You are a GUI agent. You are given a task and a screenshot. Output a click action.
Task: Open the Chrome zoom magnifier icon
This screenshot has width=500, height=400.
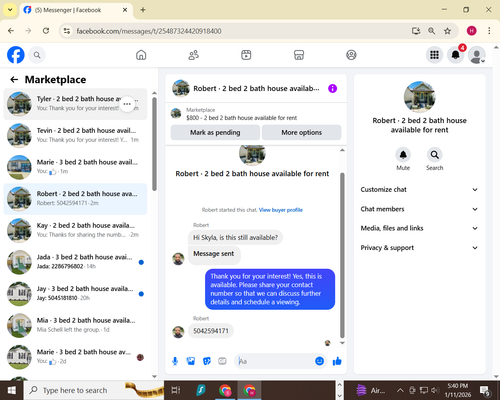point(431,31)
